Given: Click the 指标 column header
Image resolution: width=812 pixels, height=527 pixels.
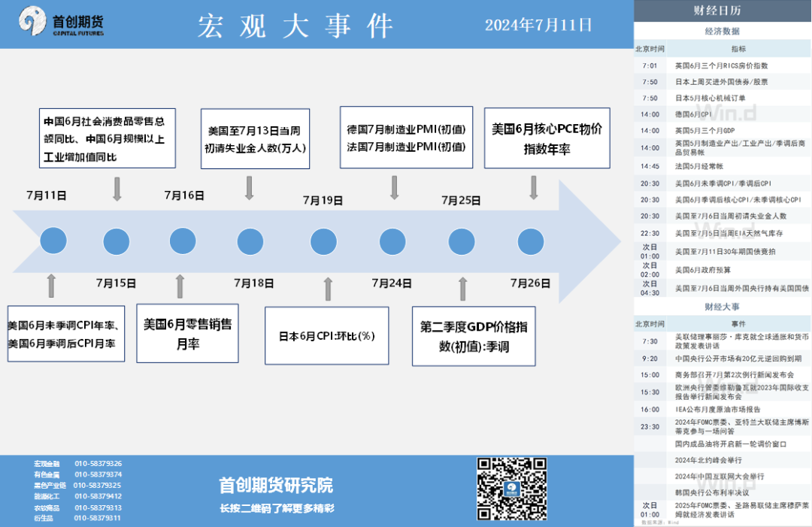Looking at the screenshot, I should (738, 49).
